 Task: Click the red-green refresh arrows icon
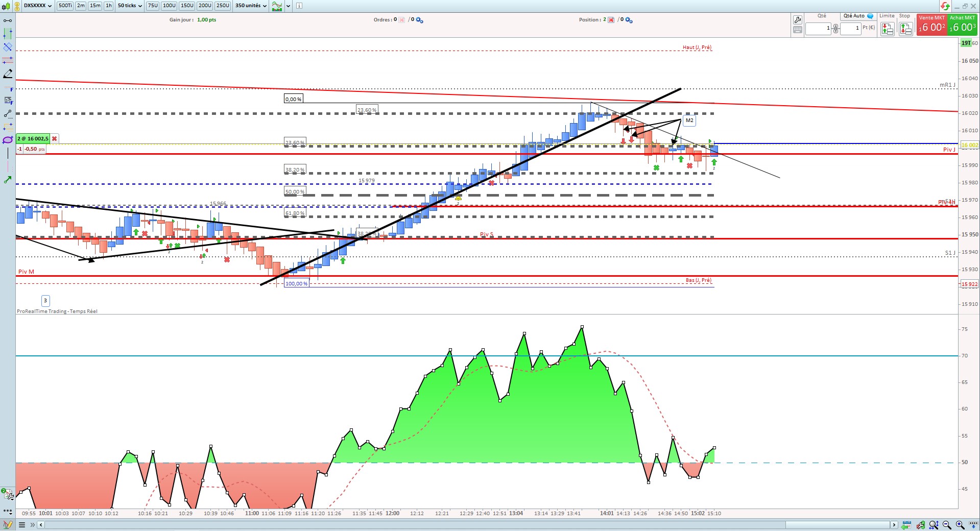coord(945,6)
